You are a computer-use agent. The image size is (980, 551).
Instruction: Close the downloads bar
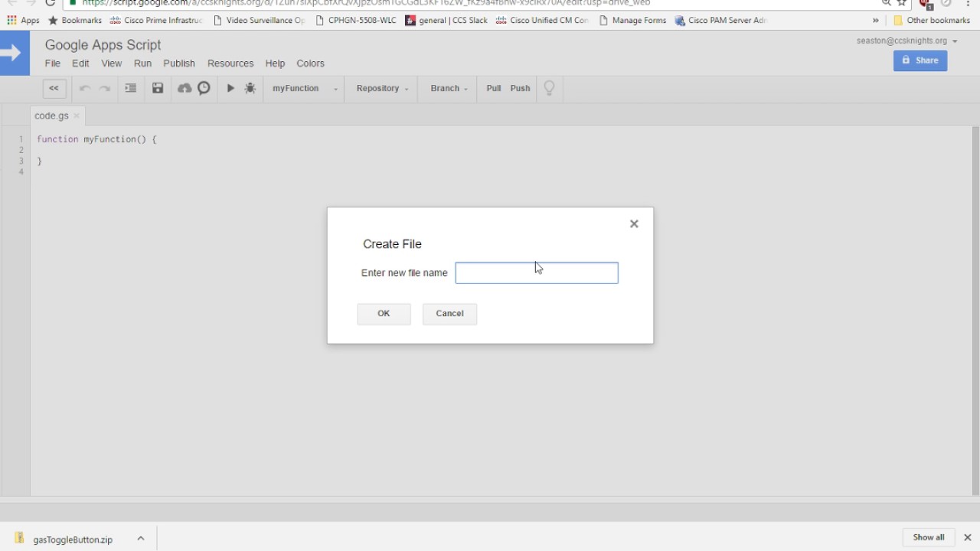coord(967,537)
